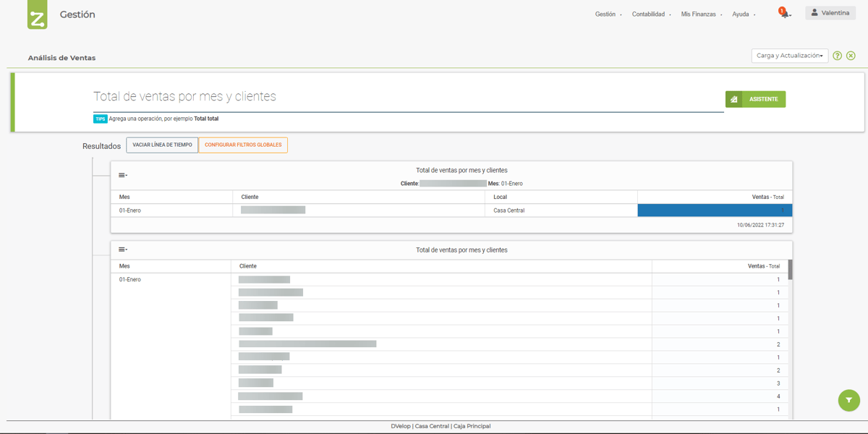Screen dimensions: 868x434
Task: Open the first table's options menu icon
Action: pyautogui.click(x=122, y=174)
